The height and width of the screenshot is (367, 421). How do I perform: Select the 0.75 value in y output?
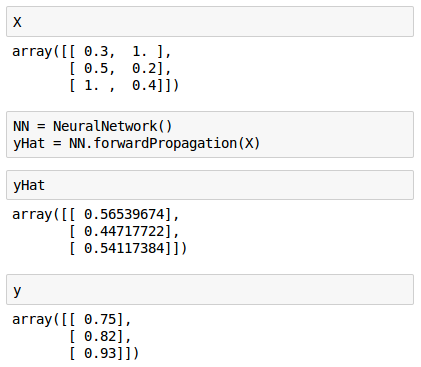click(x=100, y=319)
